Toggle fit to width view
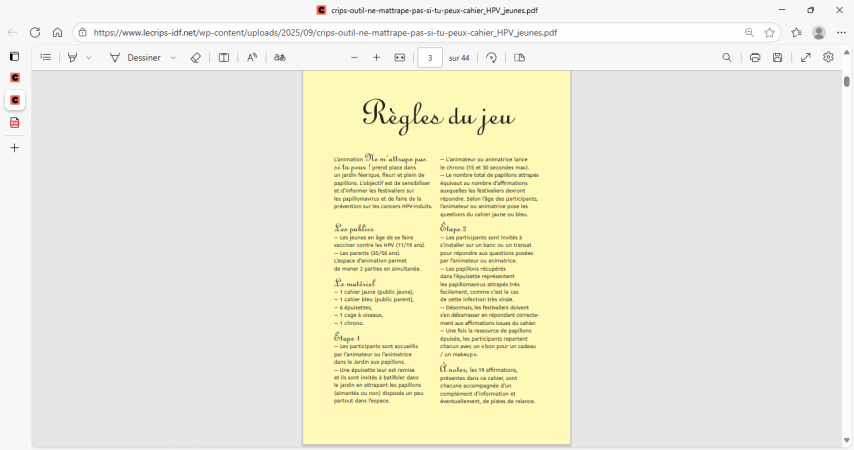 [x=400, y=58]
